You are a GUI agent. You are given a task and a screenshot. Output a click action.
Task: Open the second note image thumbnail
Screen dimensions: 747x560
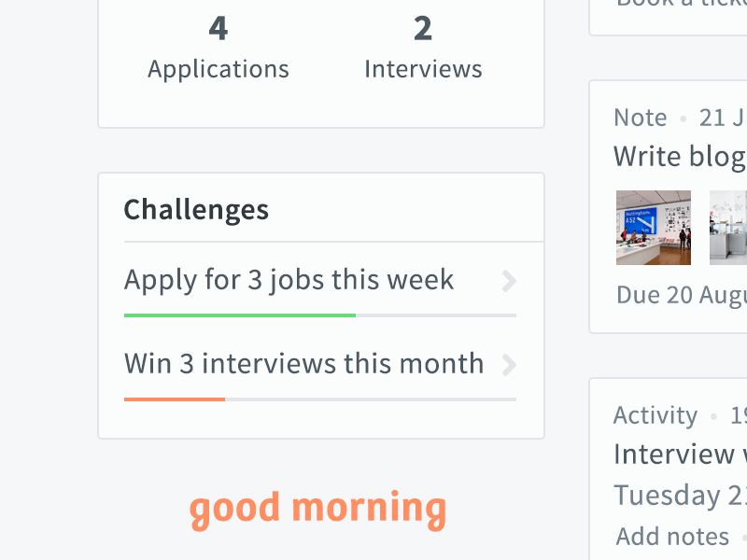(728, 228)
